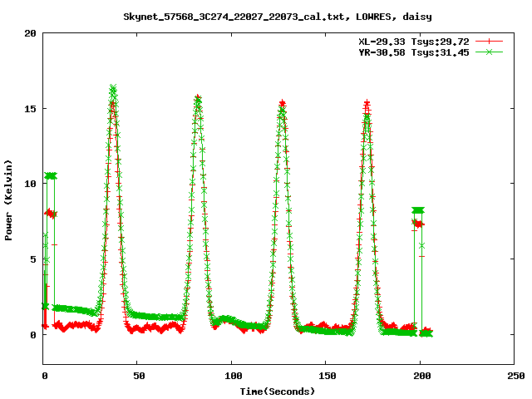The image size is (532, 399).
Task: Click the fourth red peak top near 172 seconds
Action: click(367, 103)
